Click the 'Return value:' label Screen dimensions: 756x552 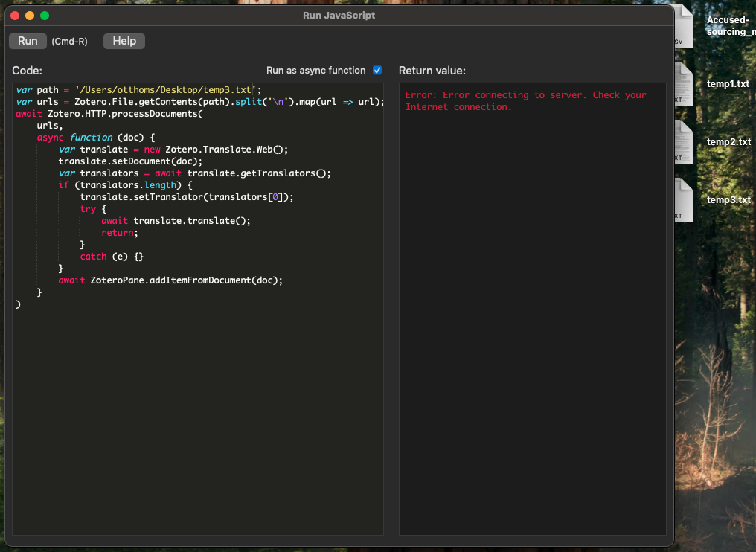(432, 71)
